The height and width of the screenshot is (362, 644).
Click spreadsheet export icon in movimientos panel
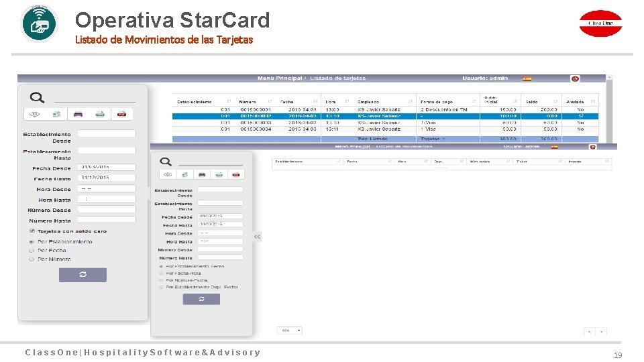185,174
